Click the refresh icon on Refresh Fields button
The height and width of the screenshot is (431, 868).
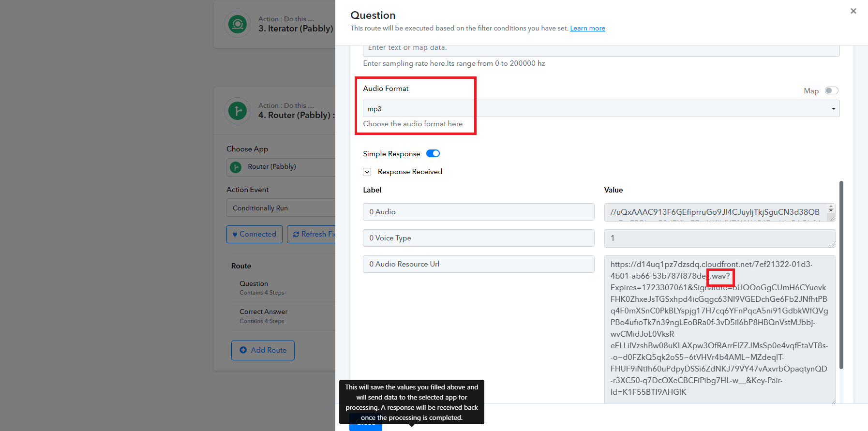[296, 234]
